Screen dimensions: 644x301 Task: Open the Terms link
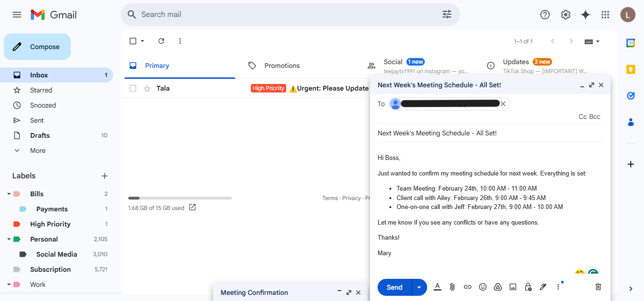coord(330,198)
